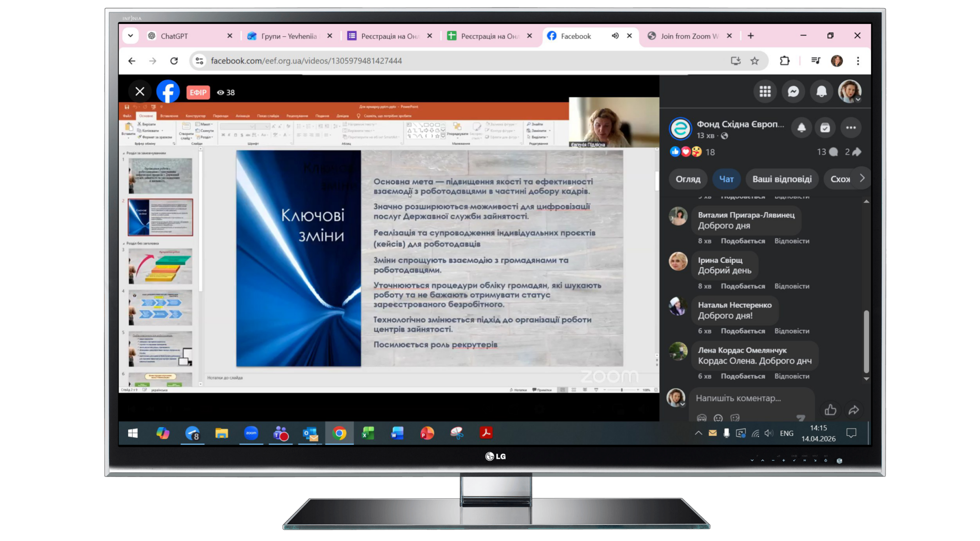Click Відповісти under Ирина Свірщ comment
Image resolution: width=980 pixels, height=541 pixels.
(x=791, y=286)
